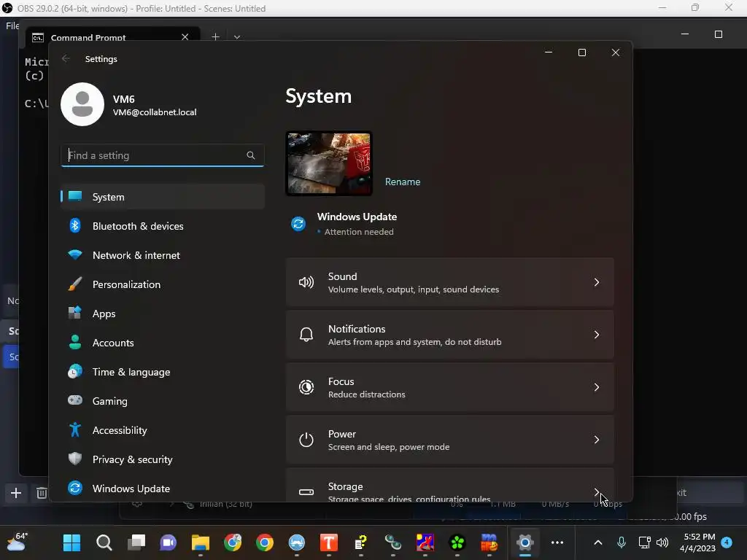This screenshot has height=560, width=747.
Task: Open the notification badge showing 4
Action: [x=727, y=542]
